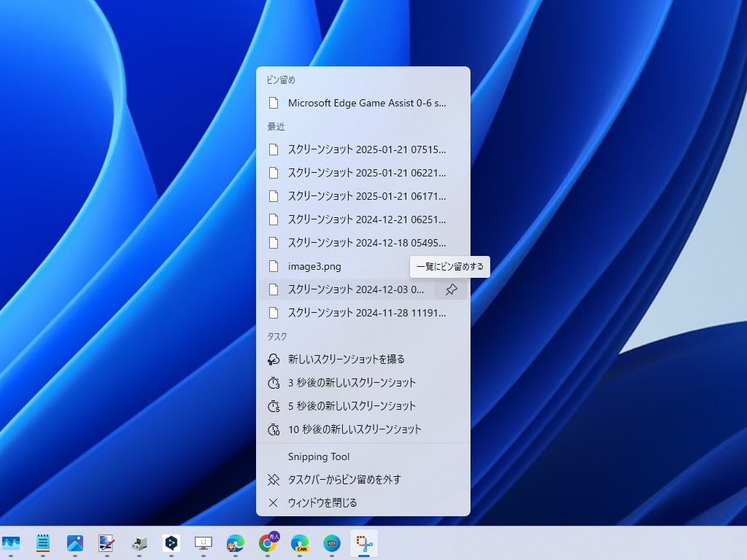The height and width of the screenshot is (560, 747).
Task: Select the 3-second delay timer icon
Action: (x=273, y=383)
